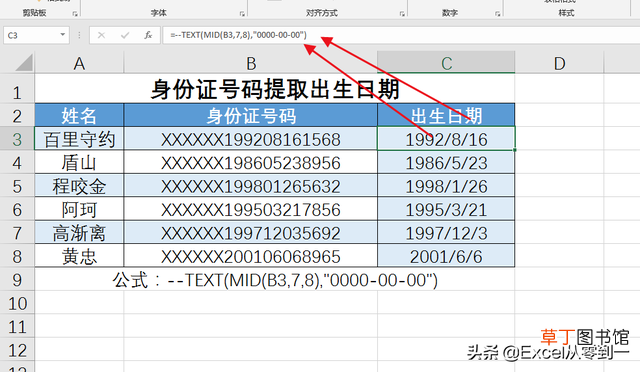Select row 10 header
The height and width of the screenshot is (372, 640).
click(x=17, y=303)
